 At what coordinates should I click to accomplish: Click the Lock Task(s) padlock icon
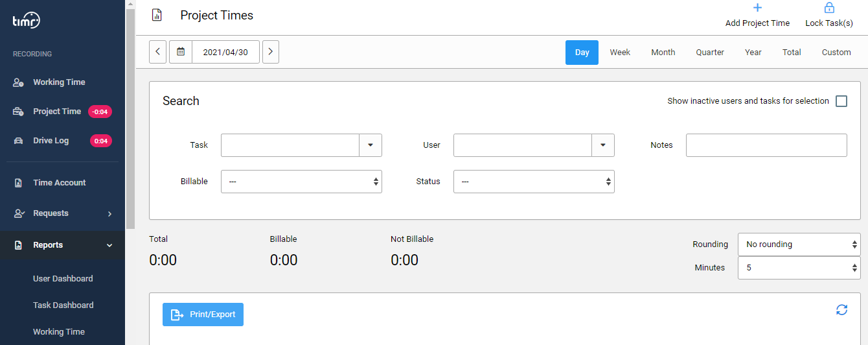tap(828, 8)
